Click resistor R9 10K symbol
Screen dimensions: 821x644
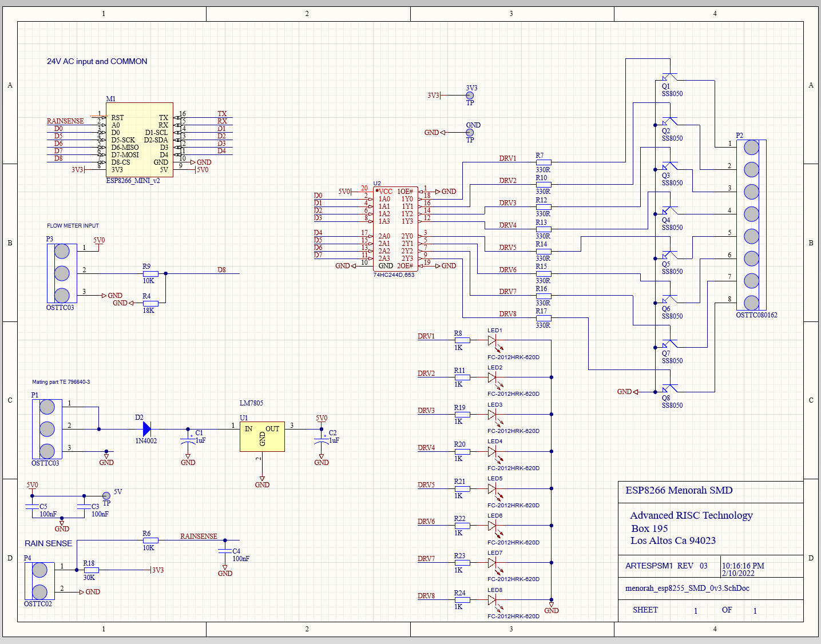click(150, 274)
